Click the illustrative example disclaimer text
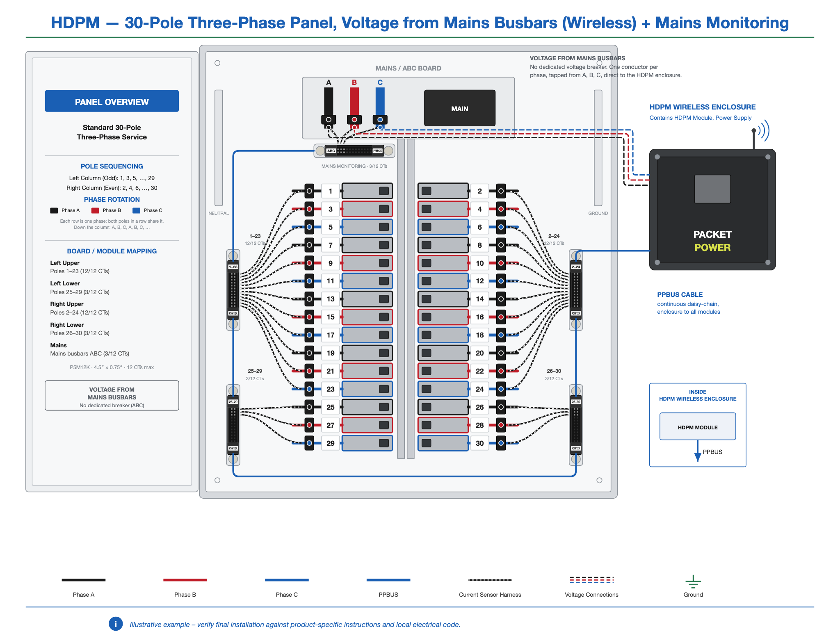 point(295,625)
